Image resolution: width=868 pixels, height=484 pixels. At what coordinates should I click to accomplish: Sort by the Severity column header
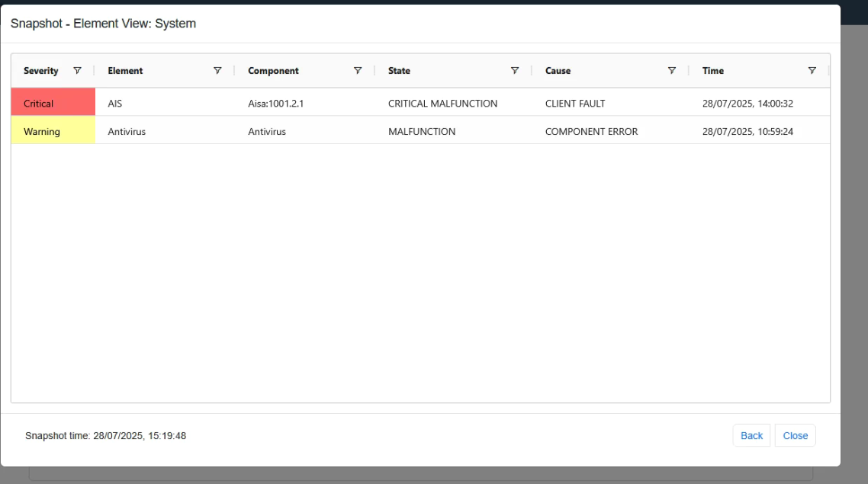pyautogui.click(x=41, y=71)
